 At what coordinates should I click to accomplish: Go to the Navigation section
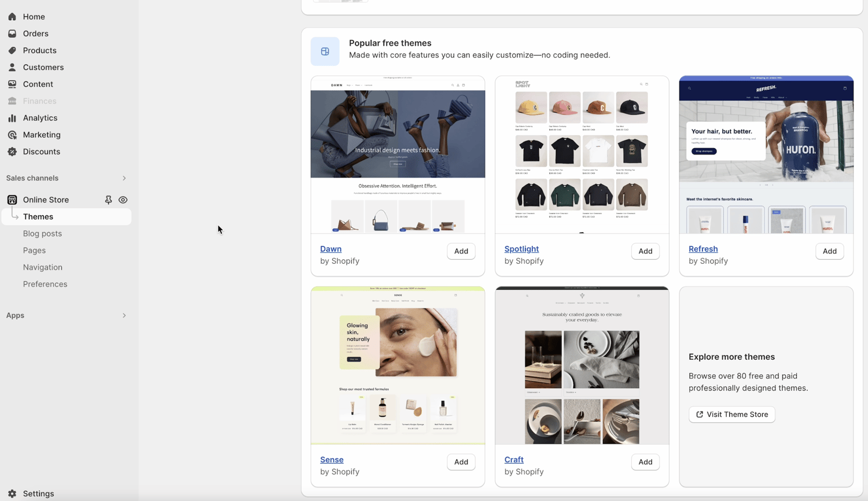click(43, 267)
